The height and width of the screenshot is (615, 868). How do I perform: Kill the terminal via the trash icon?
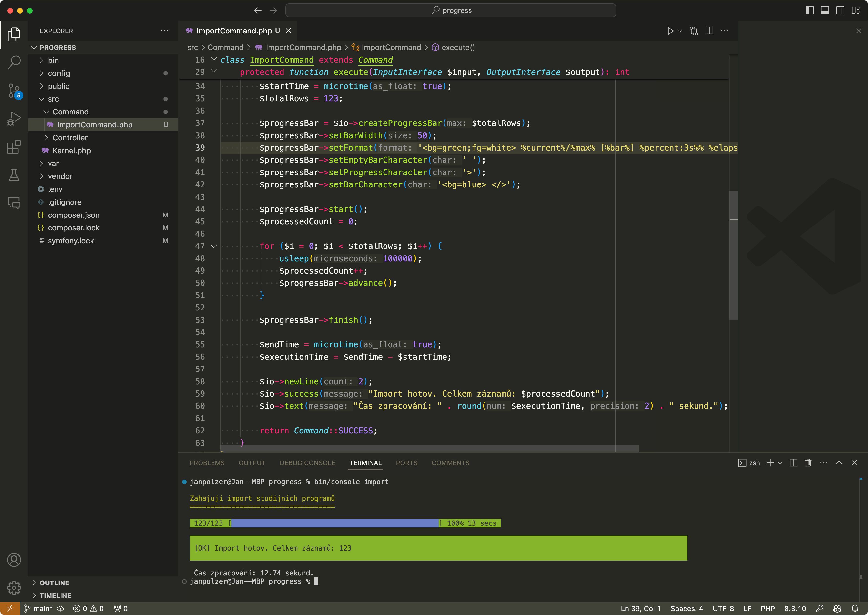pos(808,462)
